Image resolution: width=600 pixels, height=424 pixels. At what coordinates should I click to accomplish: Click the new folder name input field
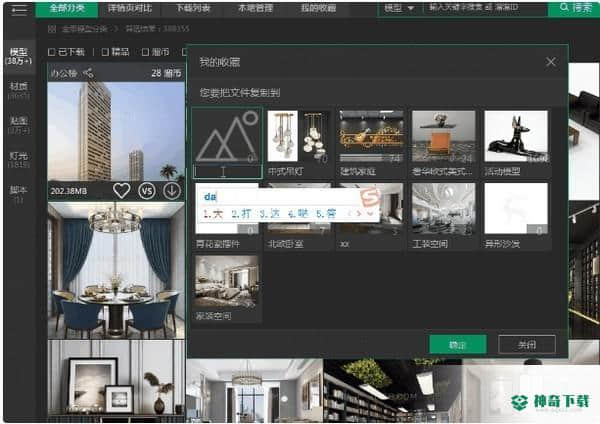[227, 171]
